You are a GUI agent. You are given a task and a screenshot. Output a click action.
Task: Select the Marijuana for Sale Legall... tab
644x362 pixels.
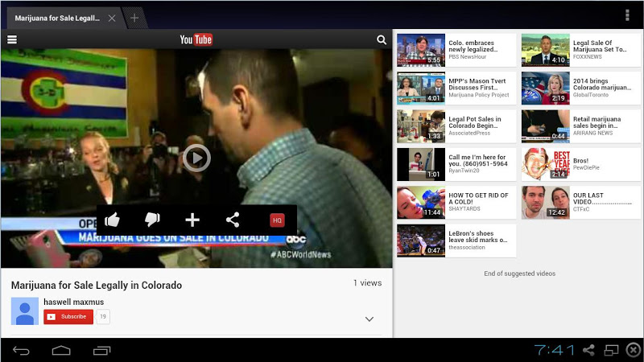(57, 18)
